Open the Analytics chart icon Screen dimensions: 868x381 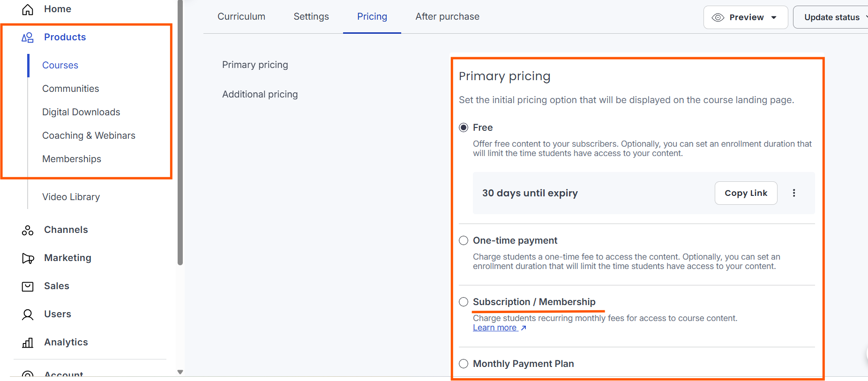point(27,343)
